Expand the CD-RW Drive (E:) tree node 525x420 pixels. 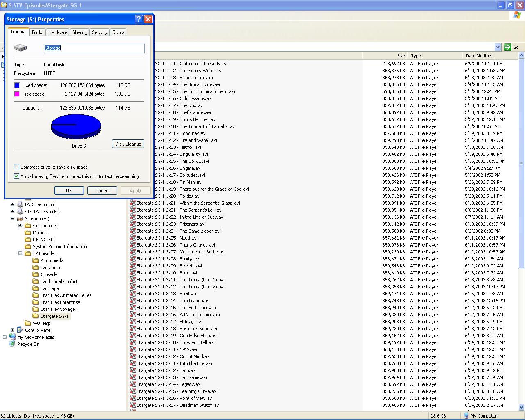click(12, 211)
